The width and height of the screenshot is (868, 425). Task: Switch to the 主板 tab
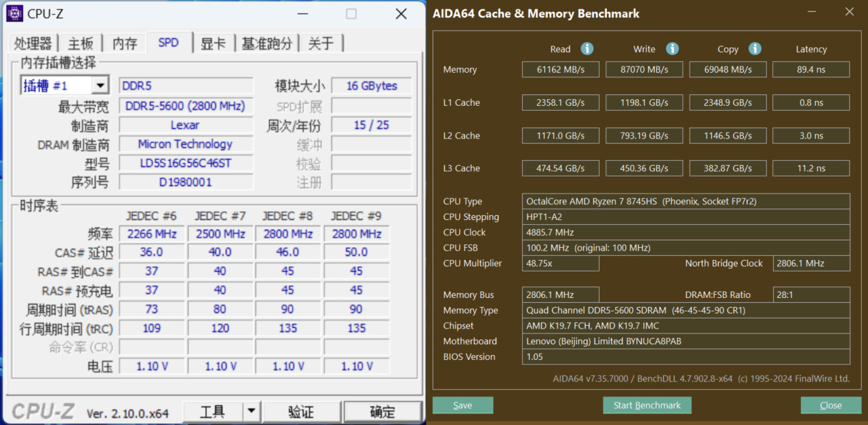click(x=81, y=43)
